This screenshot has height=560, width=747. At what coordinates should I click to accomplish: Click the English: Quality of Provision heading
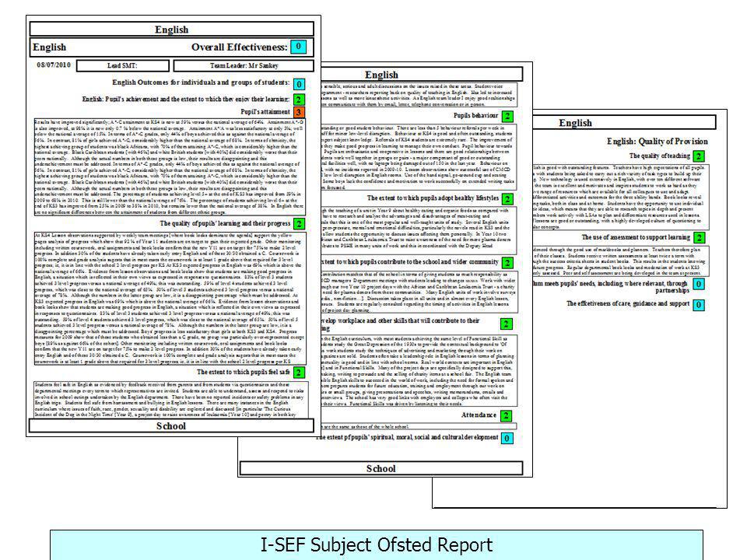click(x=657, y=142)
